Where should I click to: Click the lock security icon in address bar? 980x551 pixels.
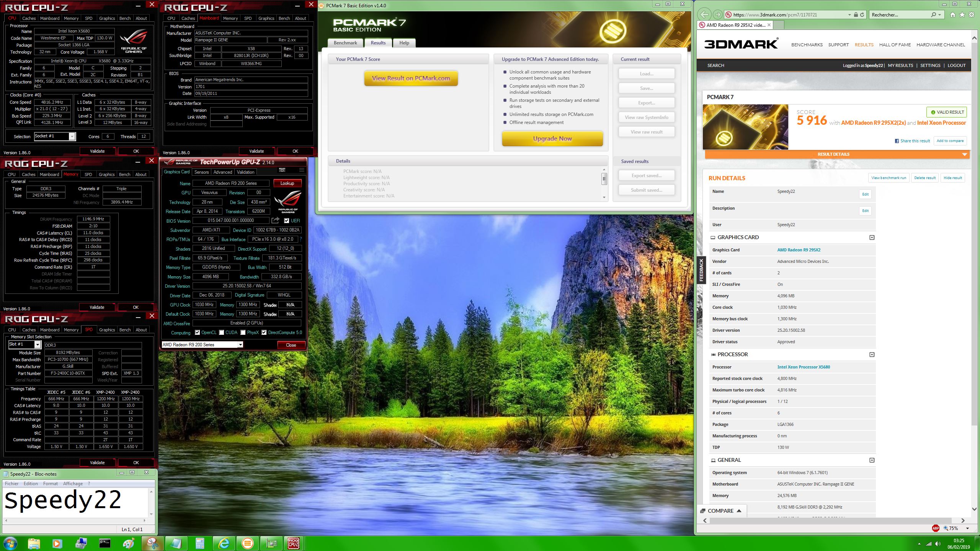856,15
